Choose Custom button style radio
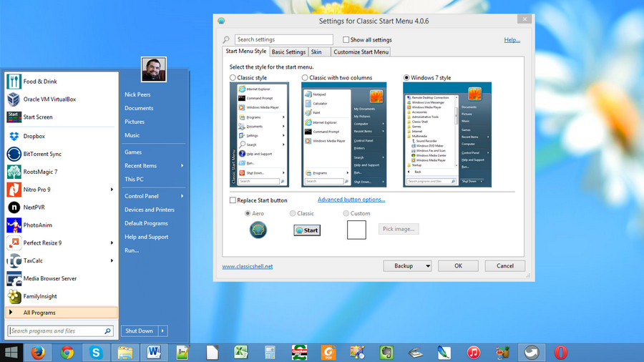This screenshot has height=362, width=644. (346, 213)
